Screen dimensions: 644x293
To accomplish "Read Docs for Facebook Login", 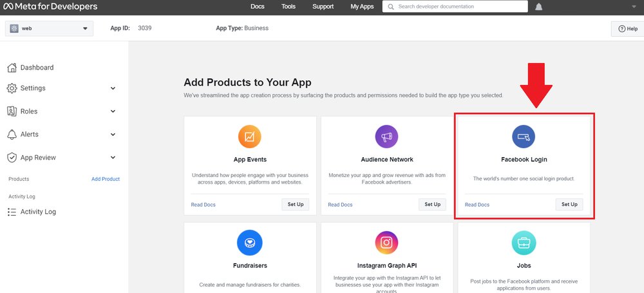I will click(x=477, y=205).
